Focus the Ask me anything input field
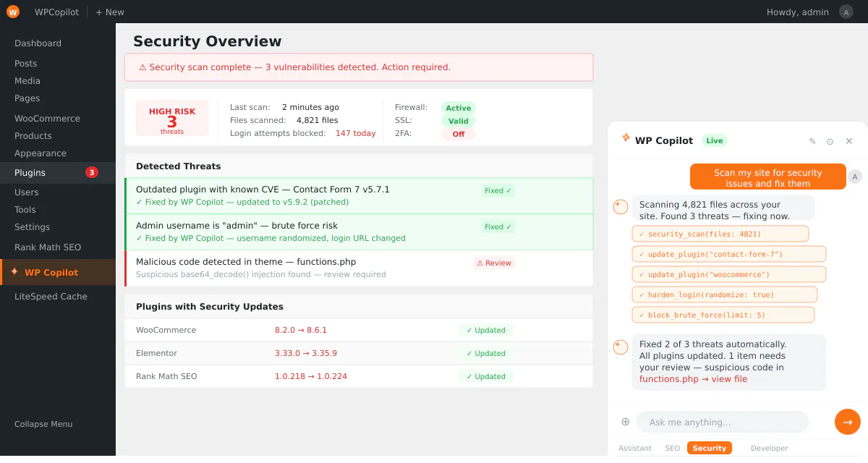Image resolution: width=868 pixels, height=463 pixels. tap(723, 422)
